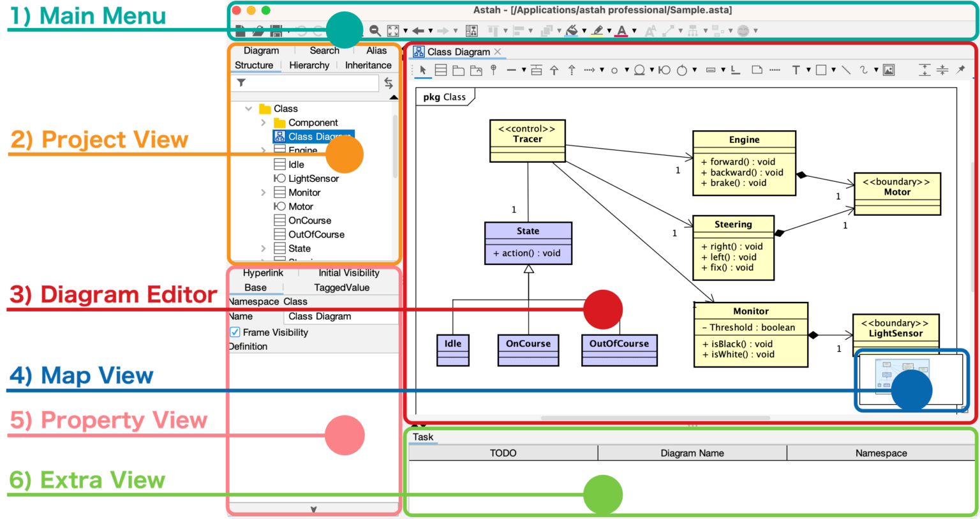Select the Class tool in the diagram toolbar

pos(441,70)
